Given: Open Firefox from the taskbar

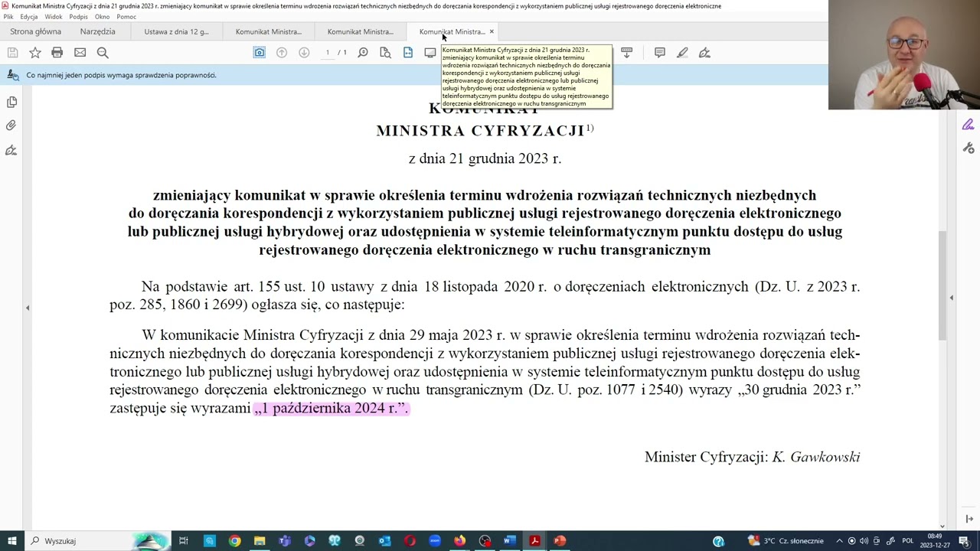Looking at the screenshot, I should coord(459,541).
